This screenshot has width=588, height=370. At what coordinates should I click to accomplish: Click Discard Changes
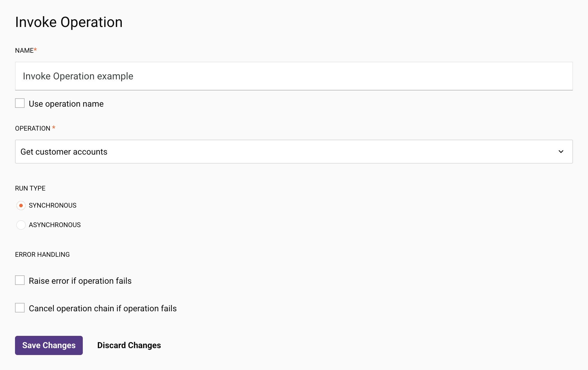[129, 345]
